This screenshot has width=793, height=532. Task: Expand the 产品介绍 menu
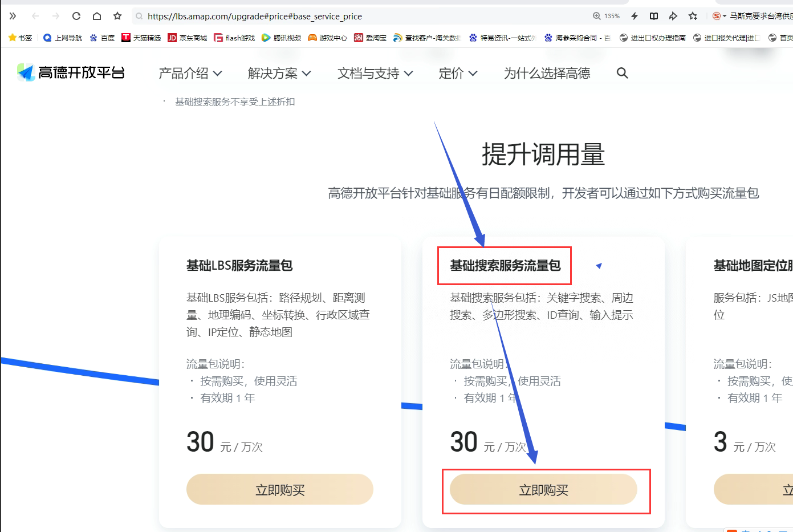(x=190, y=73)
